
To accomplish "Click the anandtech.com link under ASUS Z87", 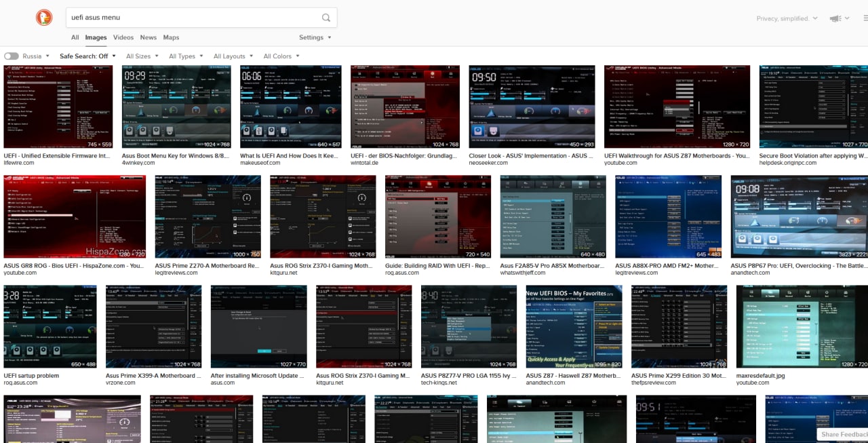I will pos(545,383).
